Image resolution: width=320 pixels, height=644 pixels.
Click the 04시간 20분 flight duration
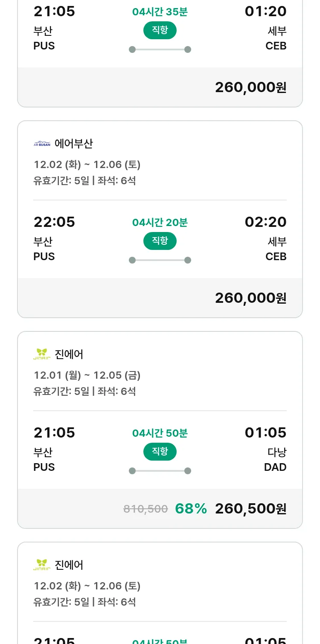pyautogui.click(x=160, y=222)
